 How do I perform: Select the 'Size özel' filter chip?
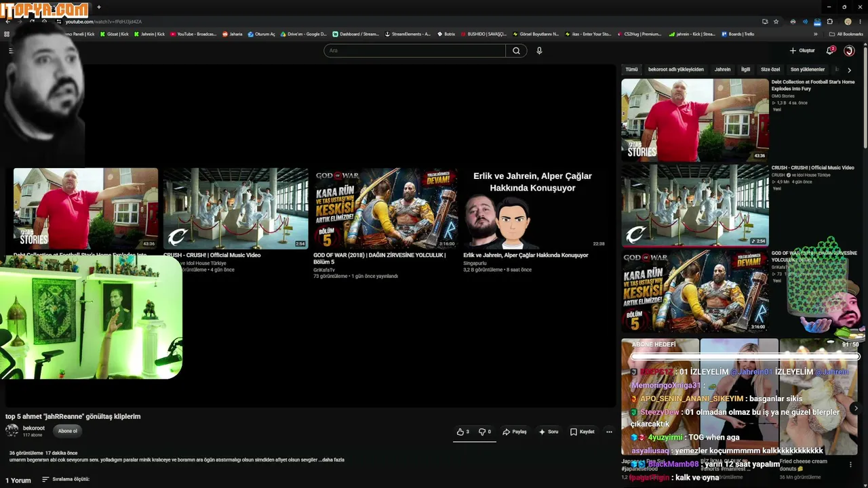[770, 69]
